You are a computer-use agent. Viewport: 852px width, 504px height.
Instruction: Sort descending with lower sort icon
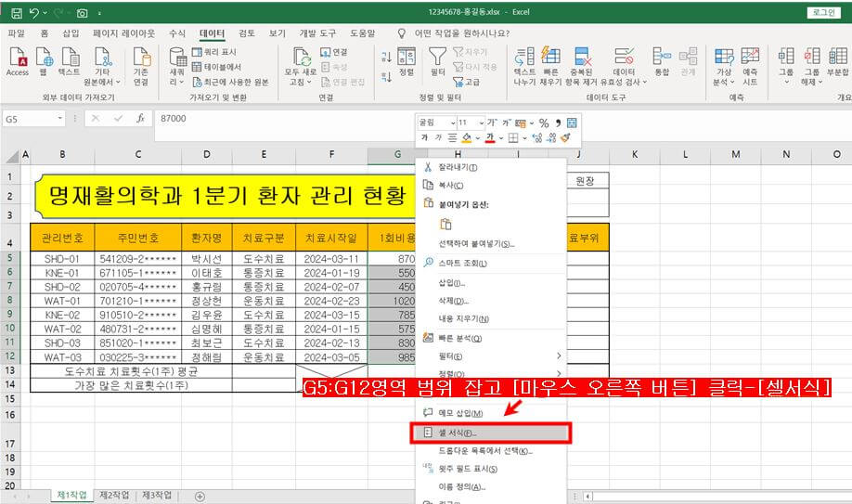386,77
